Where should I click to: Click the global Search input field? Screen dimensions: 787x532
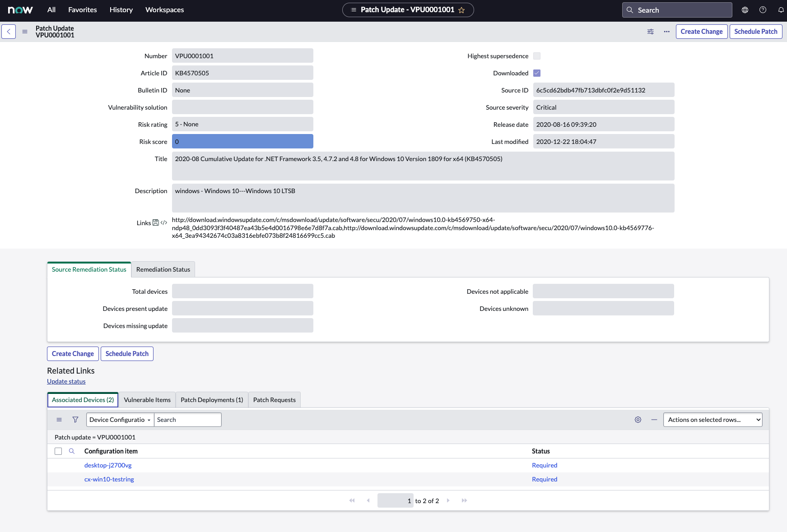[682, 10]
